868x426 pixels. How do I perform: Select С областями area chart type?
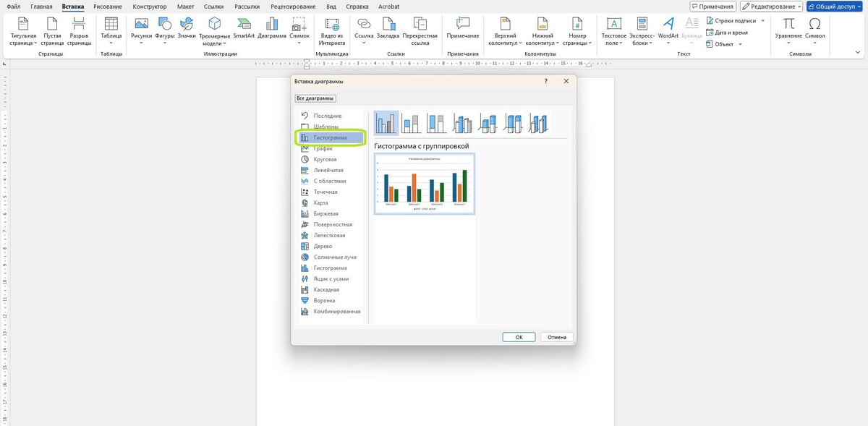pos(331,181)
